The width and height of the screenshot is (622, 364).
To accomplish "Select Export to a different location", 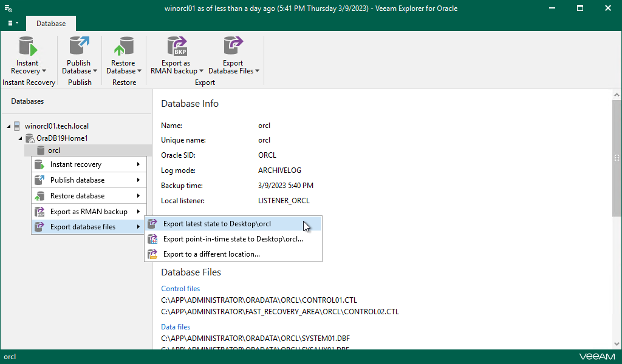I will click(211, 254).
